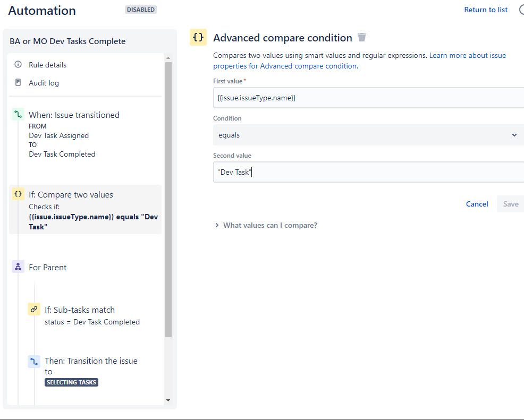Click the large Advanced compare condition icon

point(198,38)
